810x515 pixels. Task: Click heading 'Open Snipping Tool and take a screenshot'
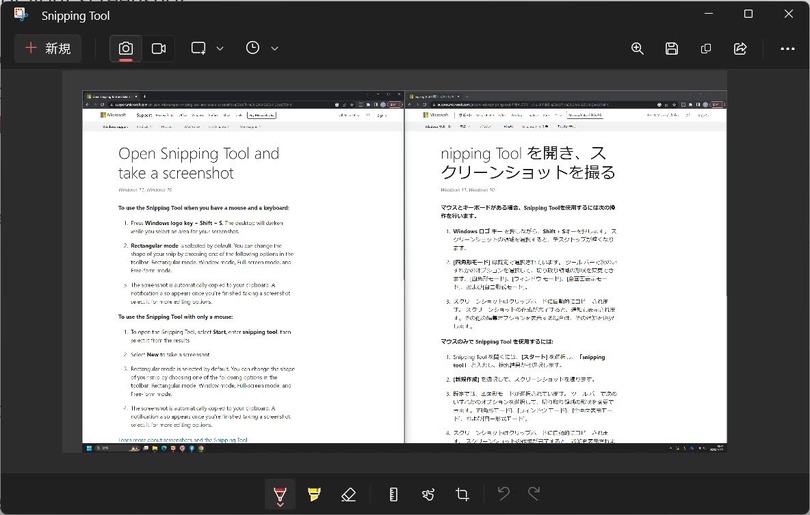199,163
